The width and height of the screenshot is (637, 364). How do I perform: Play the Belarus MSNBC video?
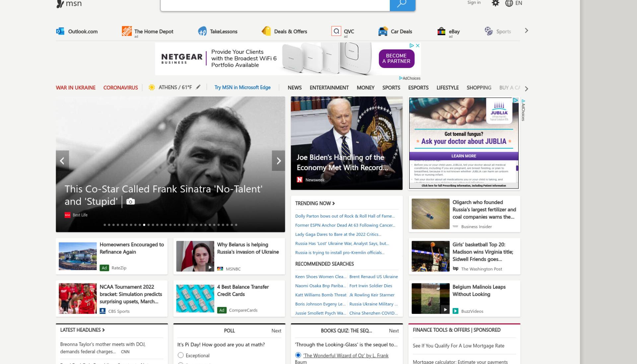pyautogui.click(x=210, y=267)
